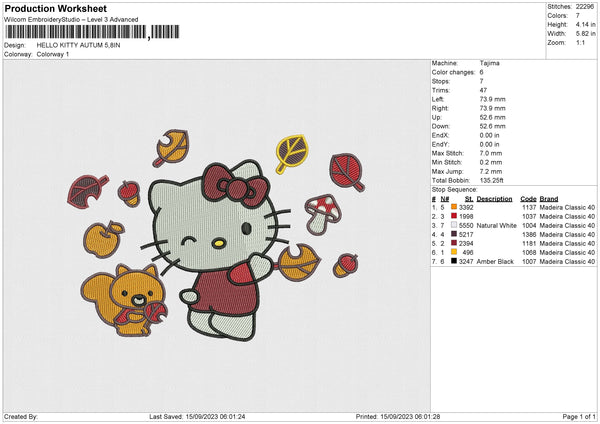600x424 pixels.
Task: Select thread code 1386
Action: [529, 235]
